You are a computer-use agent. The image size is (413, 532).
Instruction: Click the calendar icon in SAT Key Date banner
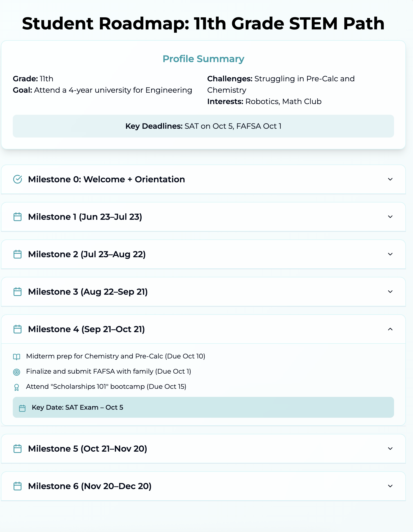coord(22,408)
